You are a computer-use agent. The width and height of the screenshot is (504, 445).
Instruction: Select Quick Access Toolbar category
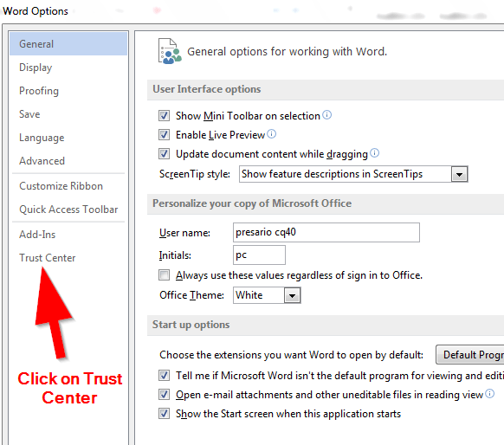[68, 210]
